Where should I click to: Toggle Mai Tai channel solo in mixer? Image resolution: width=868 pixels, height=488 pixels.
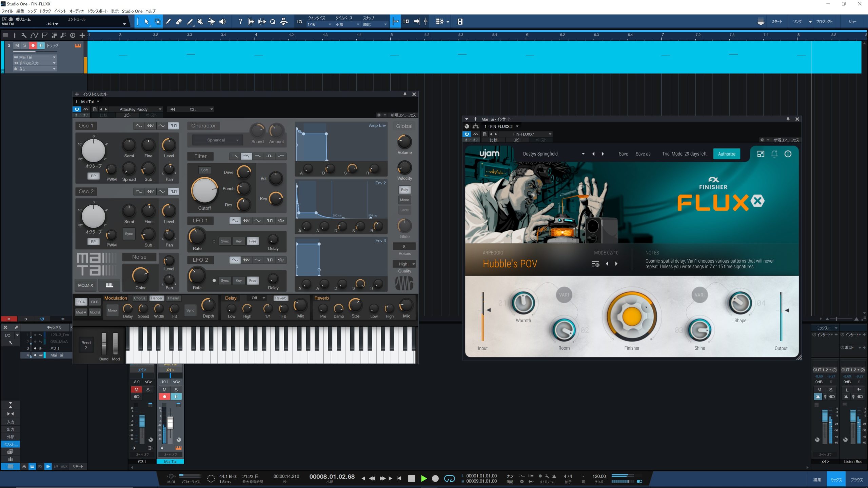tap(176, 390)
